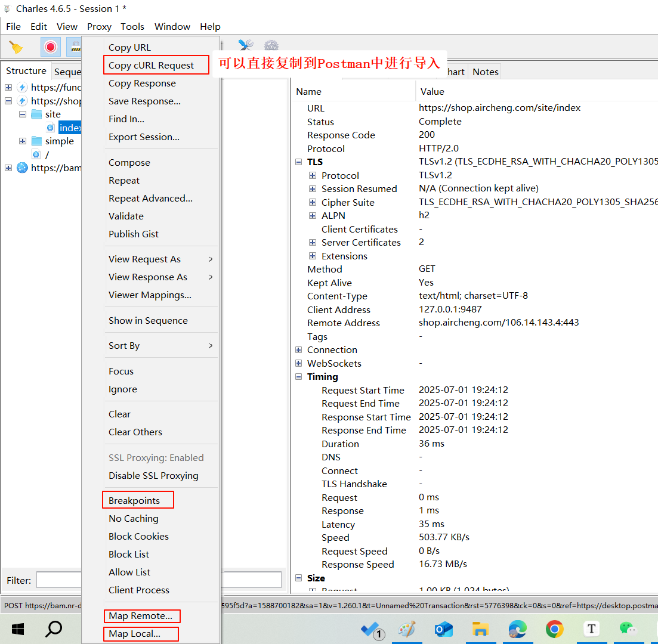Open the File menu
This screenshot has height=644, width=658.
click(14, 27)
